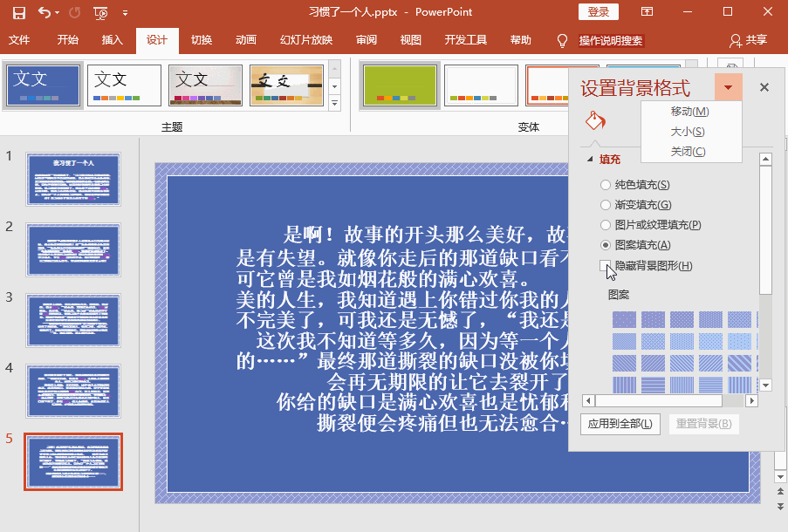Select slide 4 thumbnail
Viewport: 788px width, 532px height.
point(73,392)
